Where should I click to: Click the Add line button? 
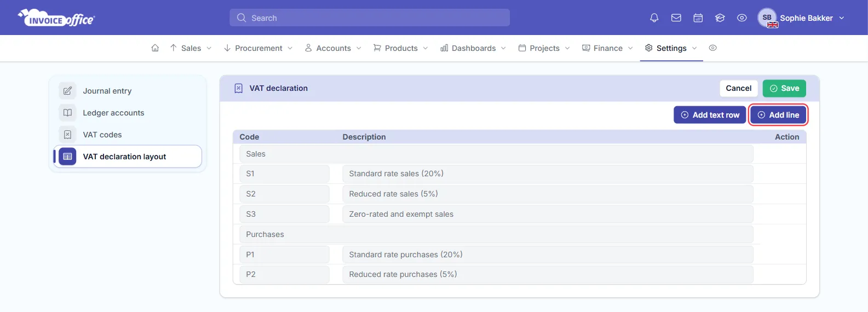[778, 115]
